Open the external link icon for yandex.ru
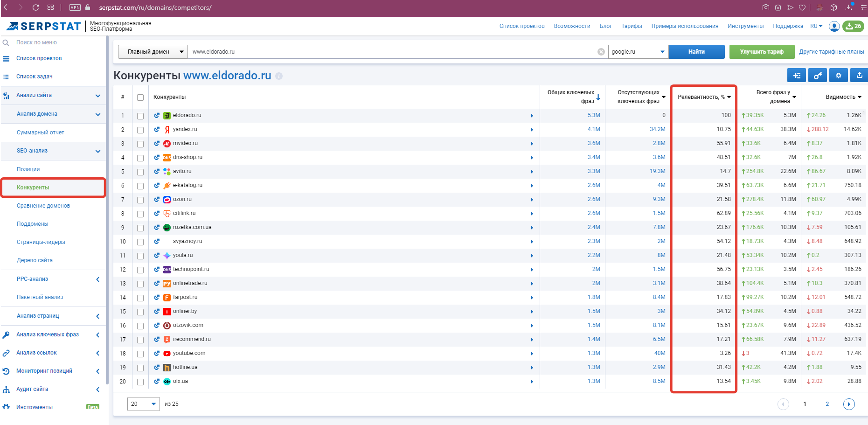 tap(157, 129)
